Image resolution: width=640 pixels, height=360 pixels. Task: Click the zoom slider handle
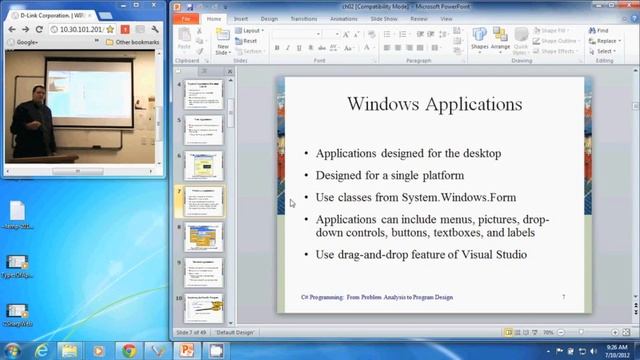pyautogui.click(x=581, y=332)
